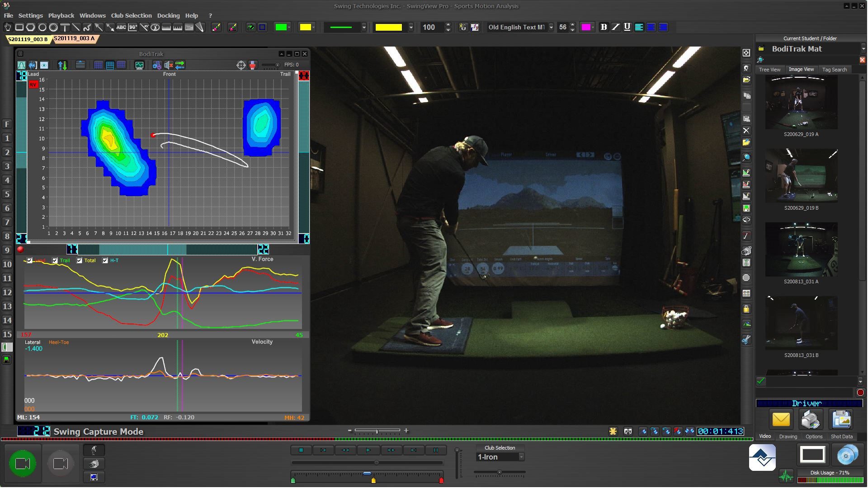
Task: Toggle underline text formatting
Action: click(x=627, y=27)
